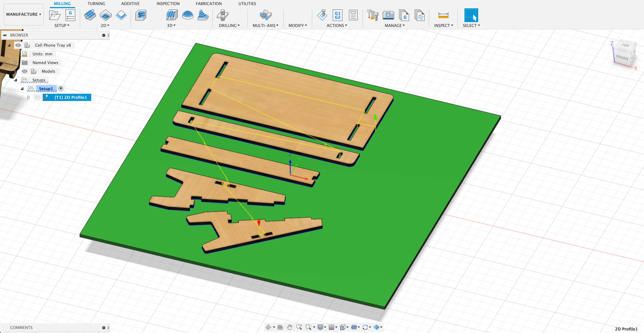The width and height of the screenshot is (644, 333).
Task: Expand the Named Views folder
Action: (16, 62)
